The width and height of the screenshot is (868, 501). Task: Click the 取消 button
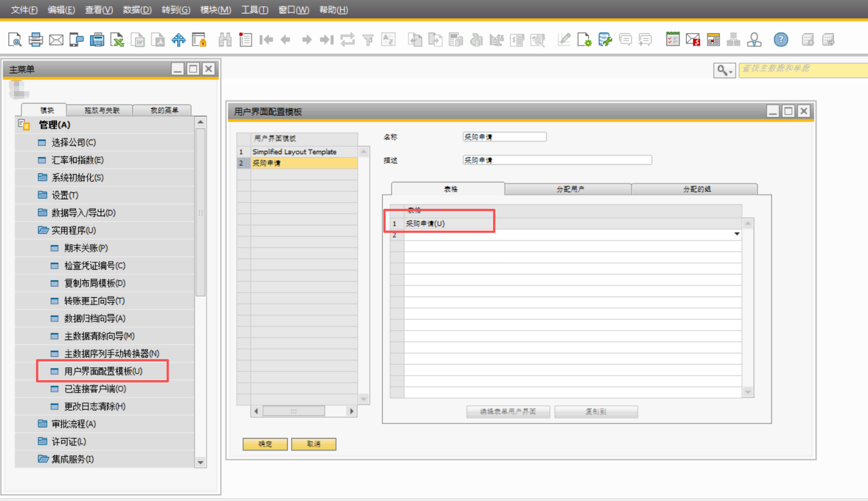coord(314,444)
